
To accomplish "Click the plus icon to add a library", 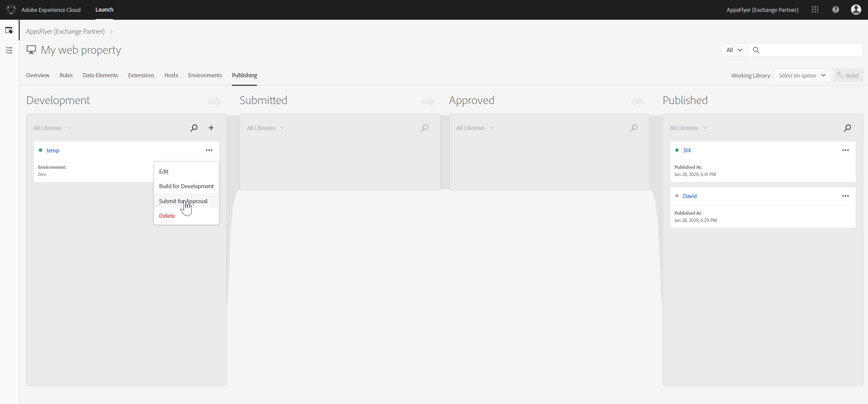I will tap(211, 128).
